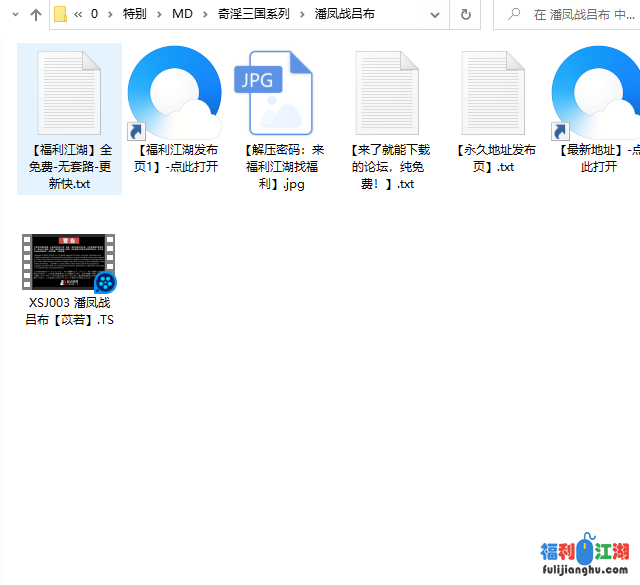Image resolution: width=640 pixels, height=585 pixels.
Task: Jump to the 奇淫三国系列 breadcrumb folder
Action: [x=255, y=15]
